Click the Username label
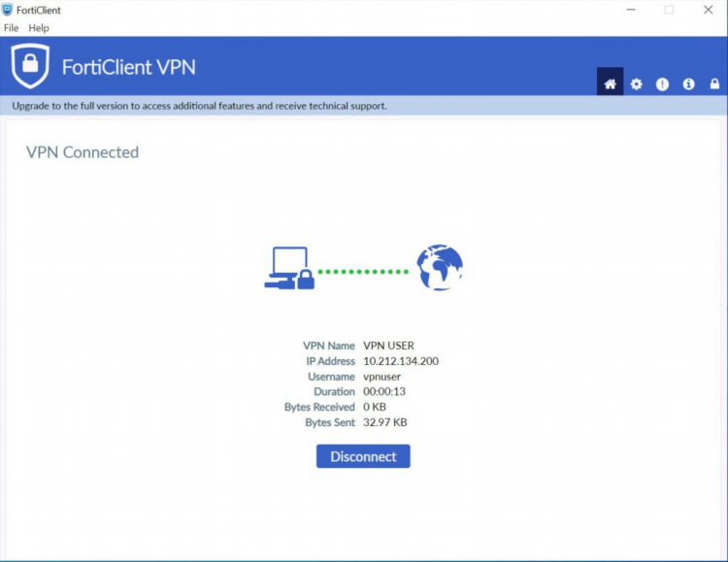 [331, 377]
